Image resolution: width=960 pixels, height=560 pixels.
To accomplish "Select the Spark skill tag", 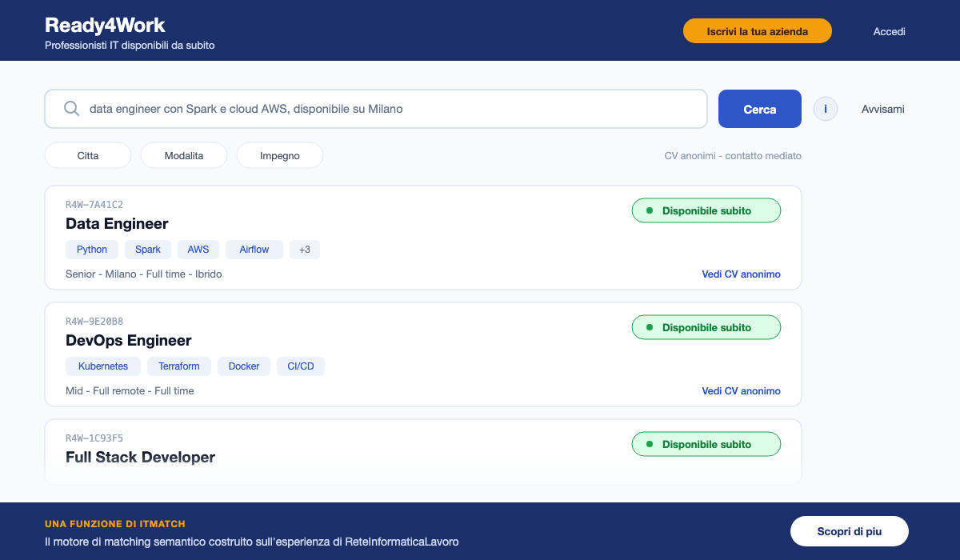I will [x=148, y=250].
